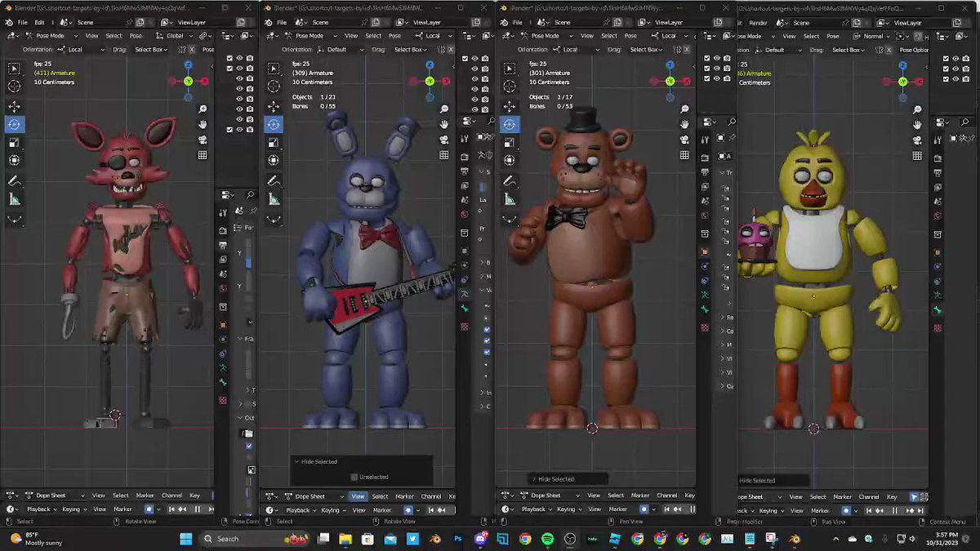This screenshot has width=980, height=551.
Task: Toggle camera view icon in Foxy viewport
Action: click(203, 140)
